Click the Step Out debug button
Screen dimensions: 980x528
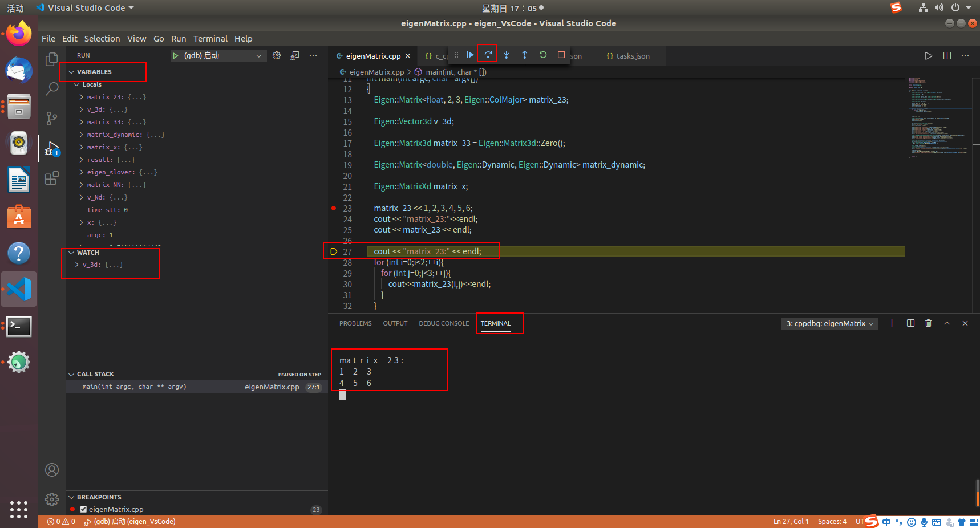point(524,55)
